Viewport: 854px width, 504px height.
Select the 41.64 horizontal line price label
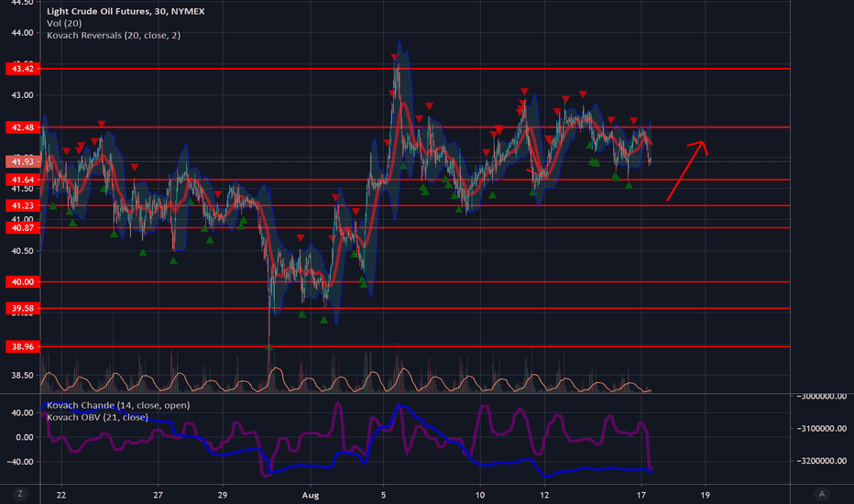[23, 180]
